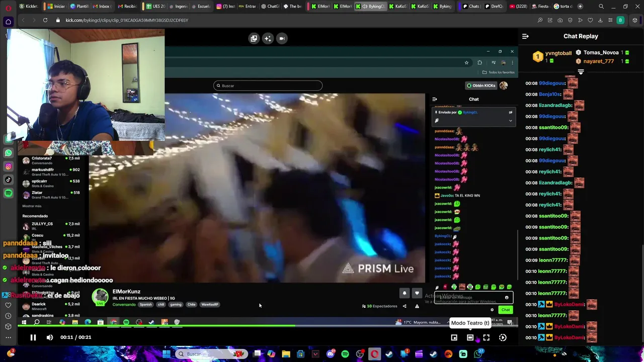Open picture-in-picture mini player icon
This screenshot has width=644, height=362.
coord(454,337)
